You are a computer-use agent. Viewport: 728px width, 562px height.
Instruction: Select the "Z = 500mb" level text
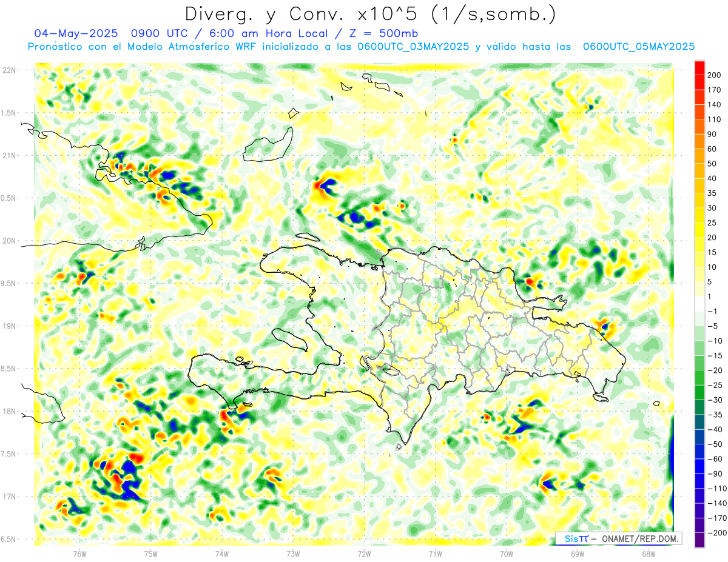pyautogui.click(x=383, y=33)
